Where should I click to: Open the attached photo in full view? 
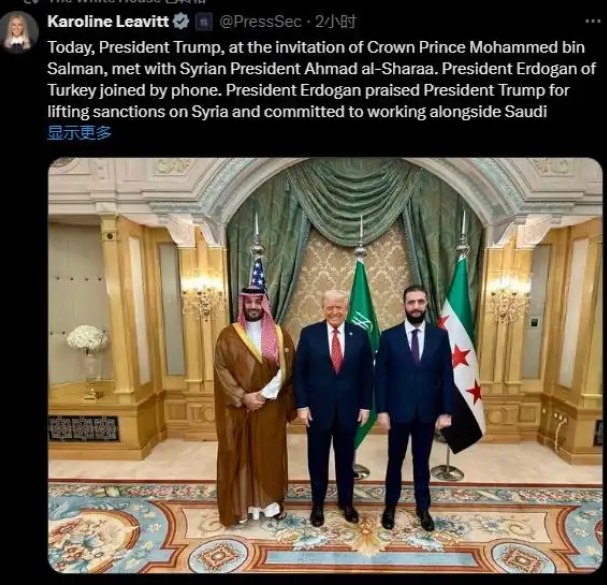325,365
